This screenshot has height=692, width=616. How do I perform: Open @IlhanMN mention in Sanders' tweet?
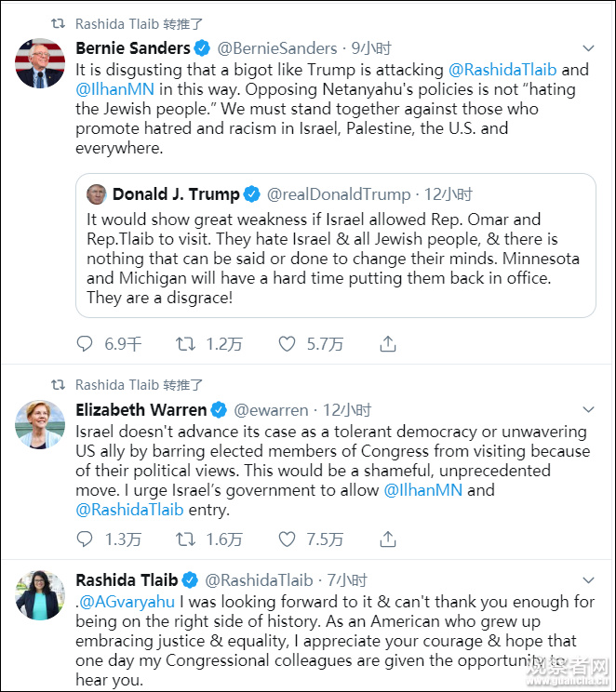(116, 89)
